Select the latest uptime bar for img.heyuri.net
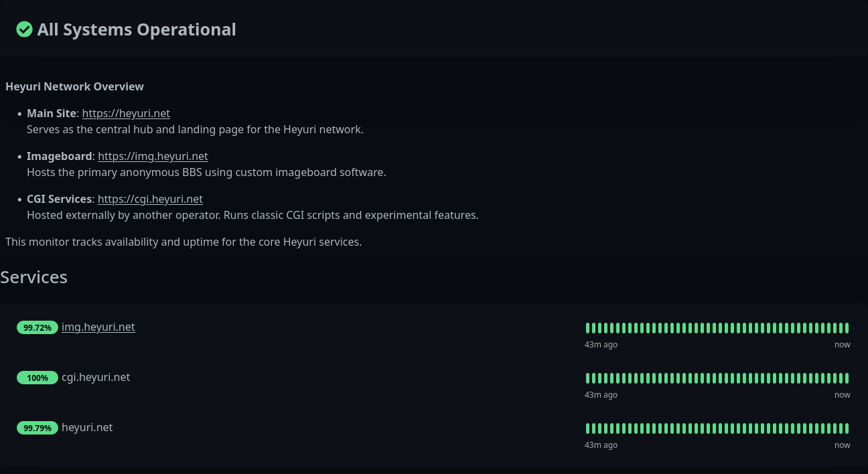This screenshot has height=474, width=868. (x=846, y=327)
